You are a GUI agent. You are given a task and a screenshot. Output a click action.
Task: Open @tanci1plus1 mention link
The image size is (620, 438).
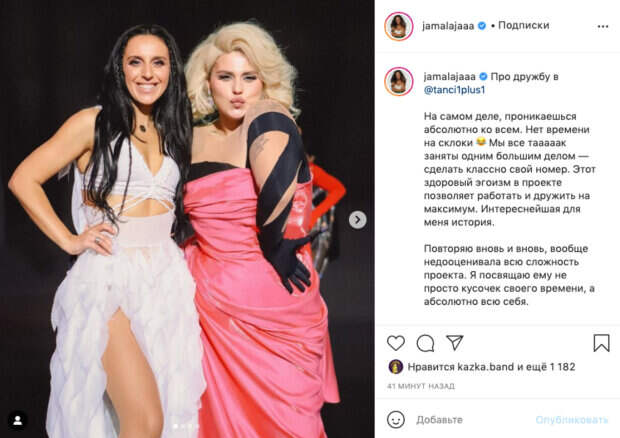click(454, 90)
